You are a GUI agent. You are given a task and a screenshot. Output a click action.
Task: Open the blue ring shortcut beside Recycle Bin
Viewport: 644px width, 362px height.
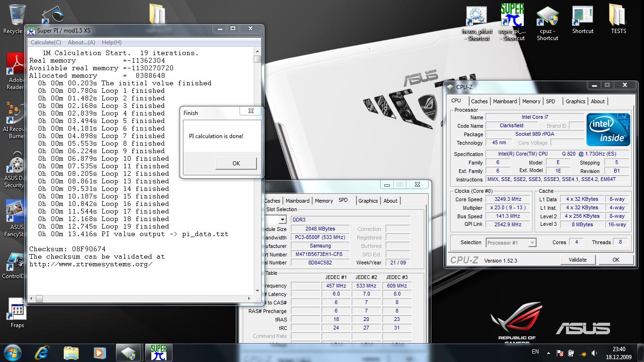pyautogui.click(x=52, y=14)
